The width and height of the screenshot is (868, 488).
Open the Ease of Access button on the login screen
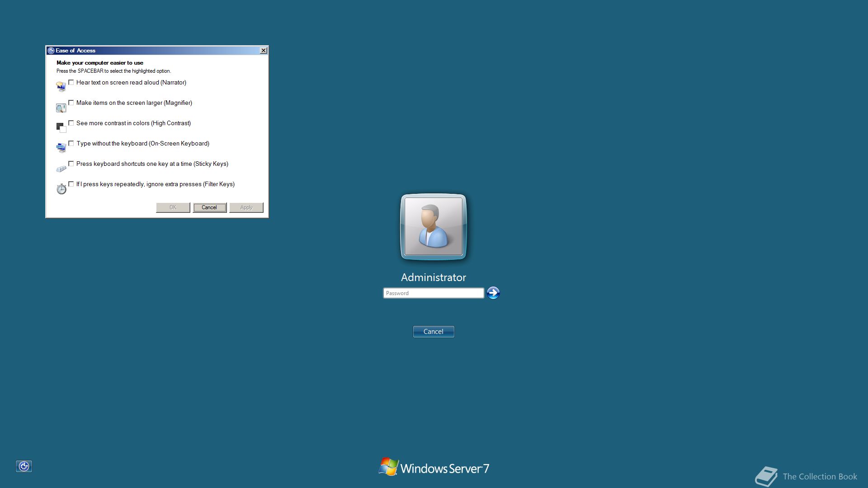coord(24,466)
